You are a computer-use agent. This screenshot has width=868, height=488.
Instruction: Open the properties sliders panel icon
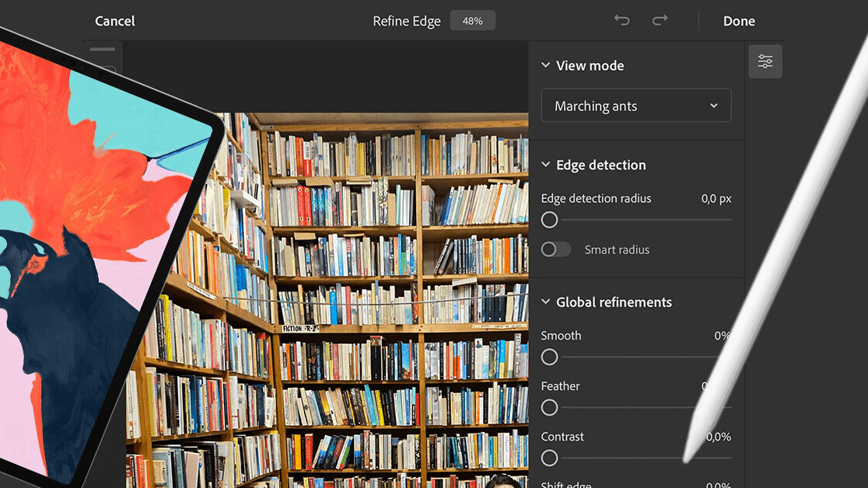(x=765, y=61)
